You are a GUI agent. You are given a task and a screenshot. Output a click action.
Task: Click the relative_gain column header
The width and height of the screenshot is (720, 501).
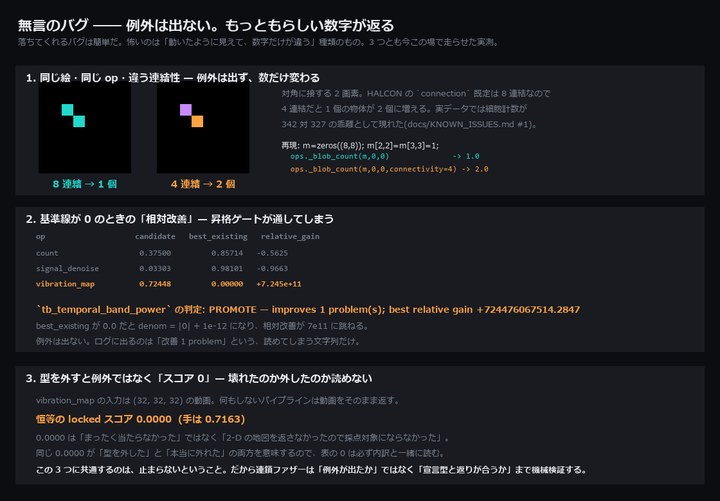(x=290, y=236)
